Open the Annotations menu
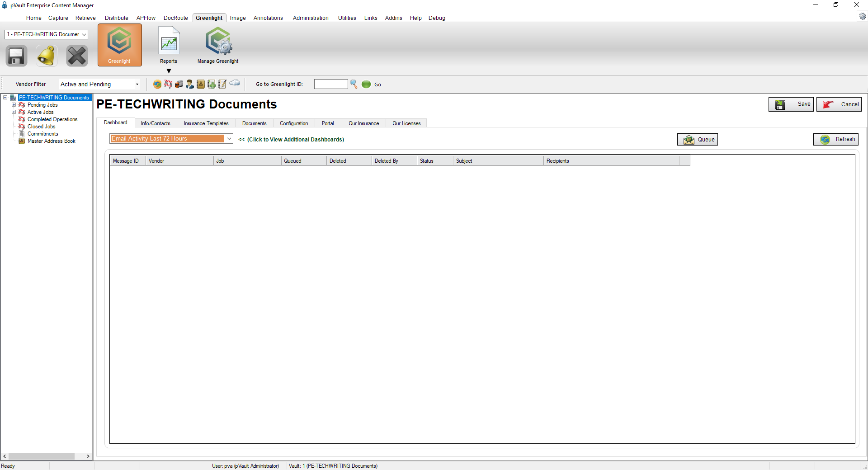 pyautogui.click(x=268, y=18)
